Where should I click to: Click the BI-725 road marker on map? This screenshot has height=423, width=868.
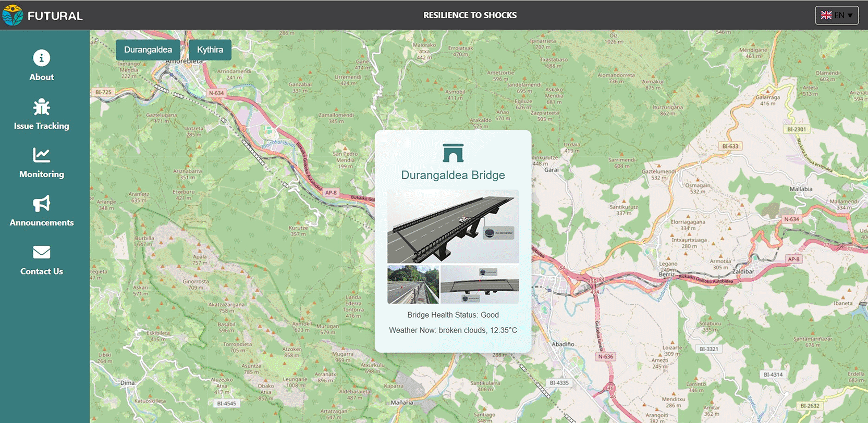pyautogui.click(x=103, y=92)
